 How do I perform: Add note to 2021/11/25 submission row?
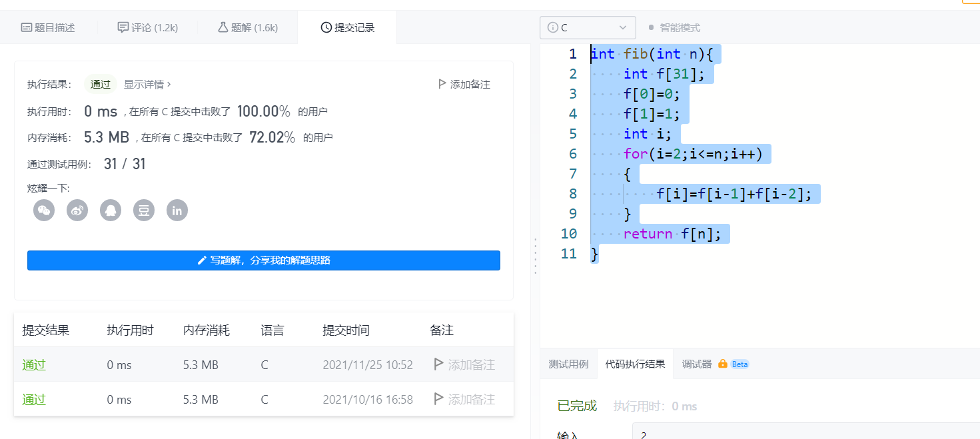coord(464,364)
